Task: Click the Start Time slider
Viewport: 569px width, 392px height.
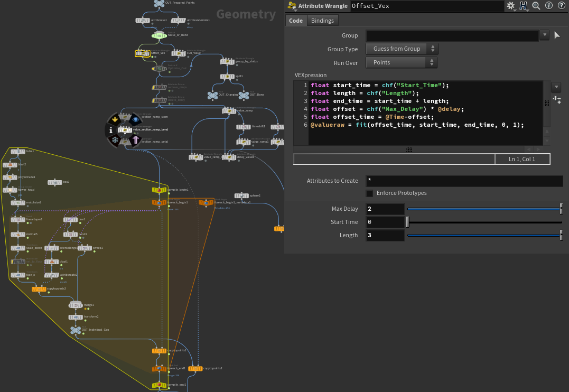Action: [484, 222]
